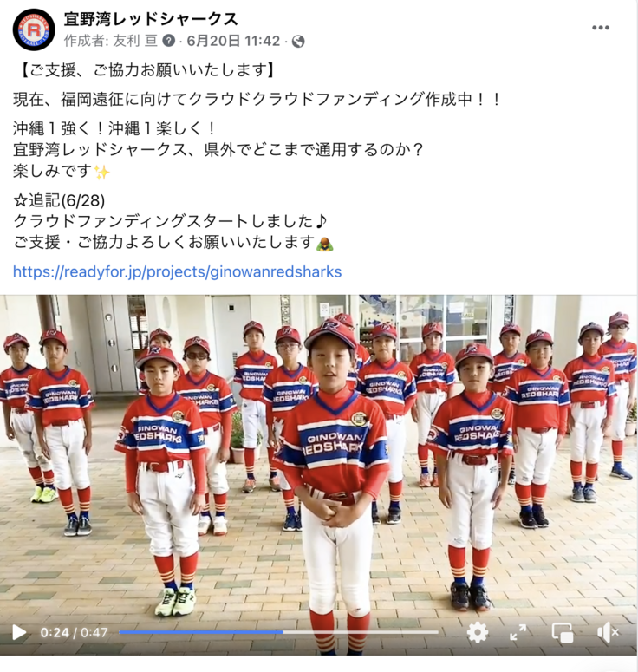This screenshot has height=672, width=638.
Task: Open the 宜野湾レッドシャークス page name
Action: pos(151,19)
